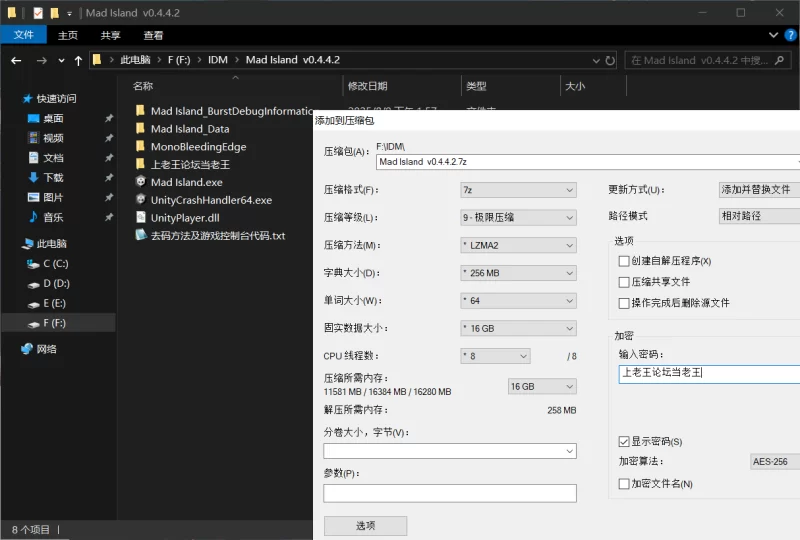Select UnityPlayer.dll file icon
This screenshot has width=800, height=540.
click(x=141, y=217)
